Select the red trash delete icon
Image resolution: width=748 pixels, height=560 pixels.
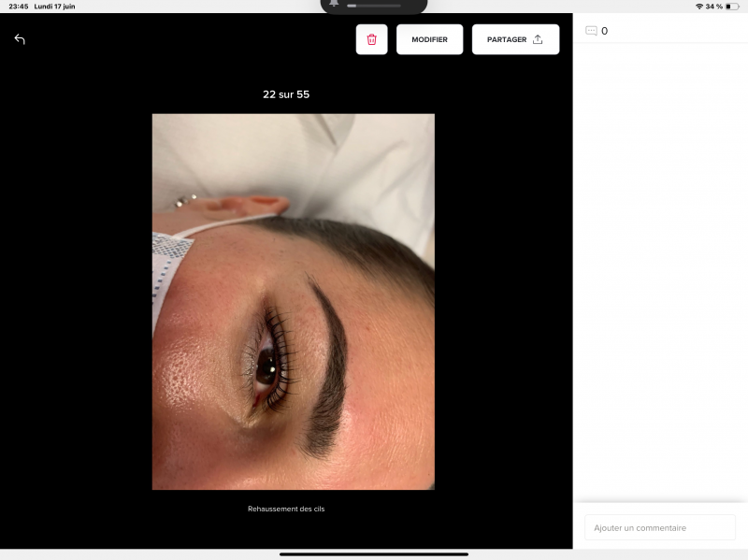(x=371, y=39)
